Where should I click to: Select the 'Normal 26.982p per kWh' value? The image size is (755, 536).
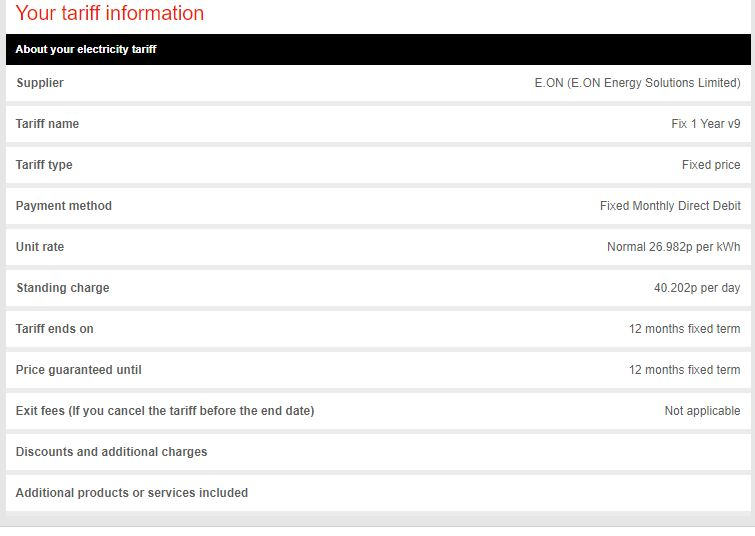coord(674,247)
